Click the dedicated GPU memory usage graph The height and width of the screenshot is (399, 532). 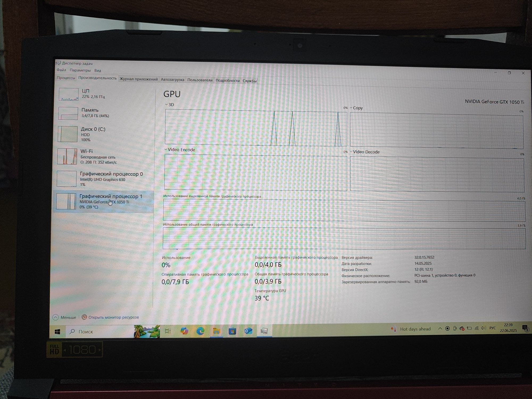(344, 211)
